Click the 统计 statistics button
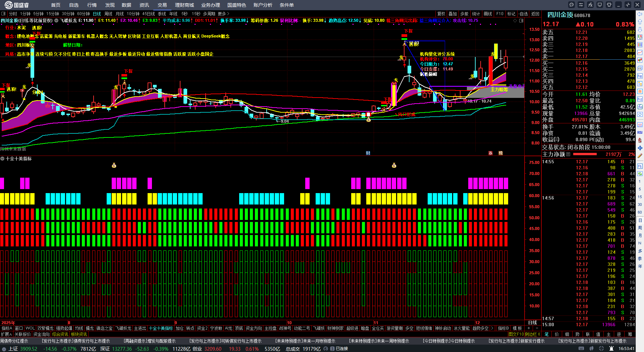Screen dimensions: 644x352 click(476, 14)
